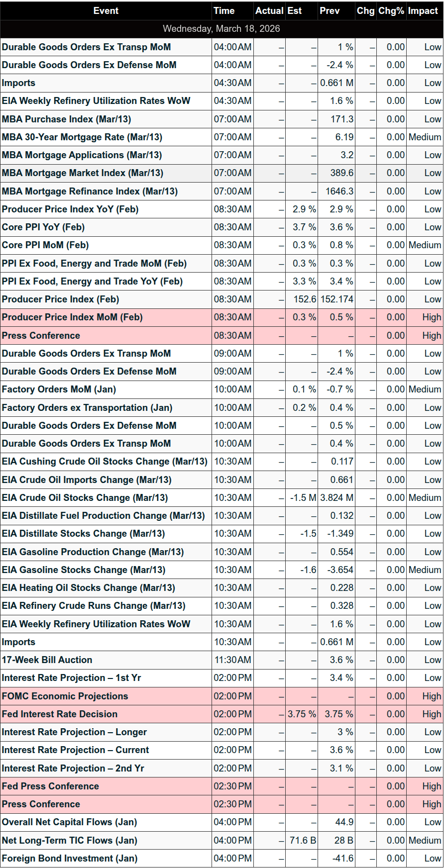Click Factory Orders MoM (Jan) event
Image resolution: width=446 pixels, height=868 pixels.
[59, 389]
